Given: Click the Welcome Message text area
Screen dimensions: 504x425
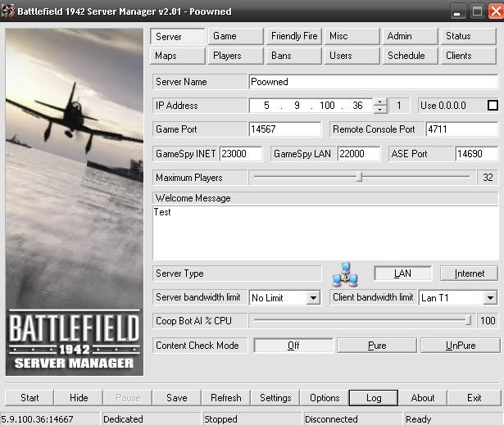Looking at the screenshot, I should [325, 233].
